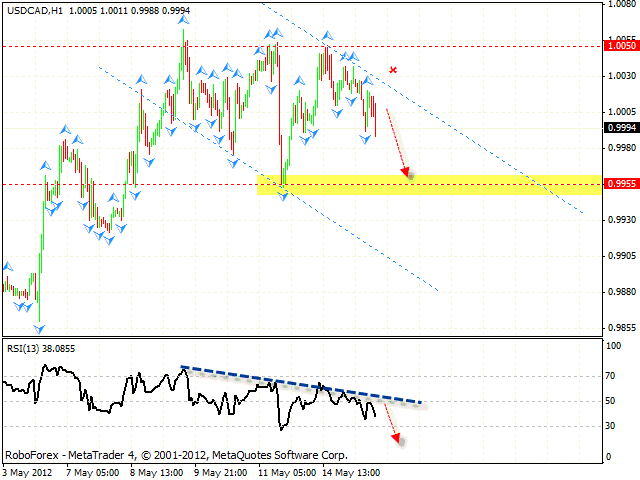Click the USDCAD,H1 chart title

pos(33,8)
